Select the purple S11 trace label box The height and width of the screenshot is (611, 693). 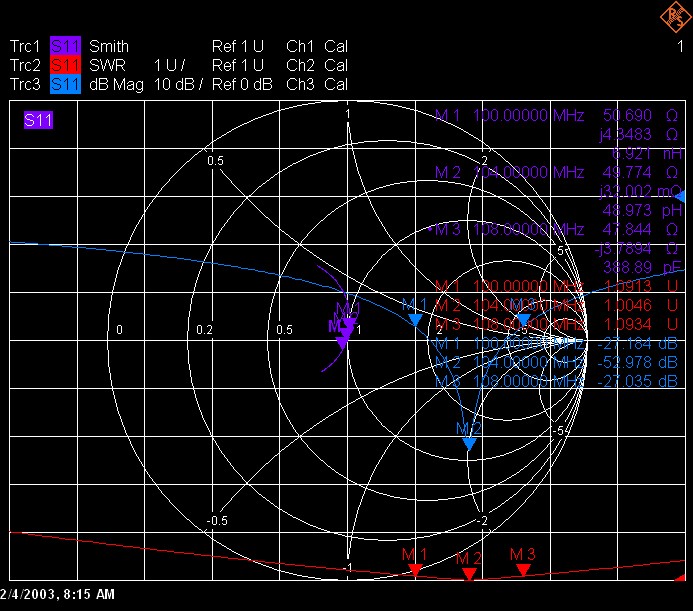pos(38,120)
